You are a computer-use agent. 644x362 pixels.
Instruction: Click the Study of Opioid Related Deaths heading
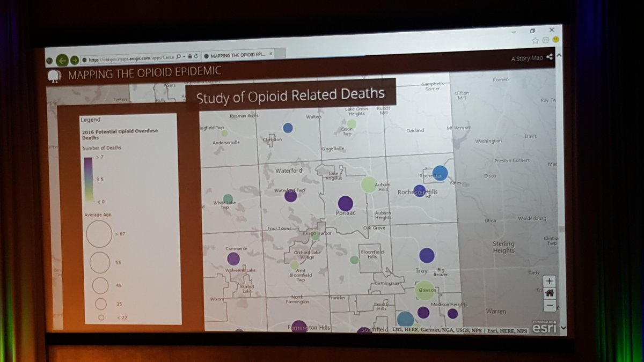(290, 96)
